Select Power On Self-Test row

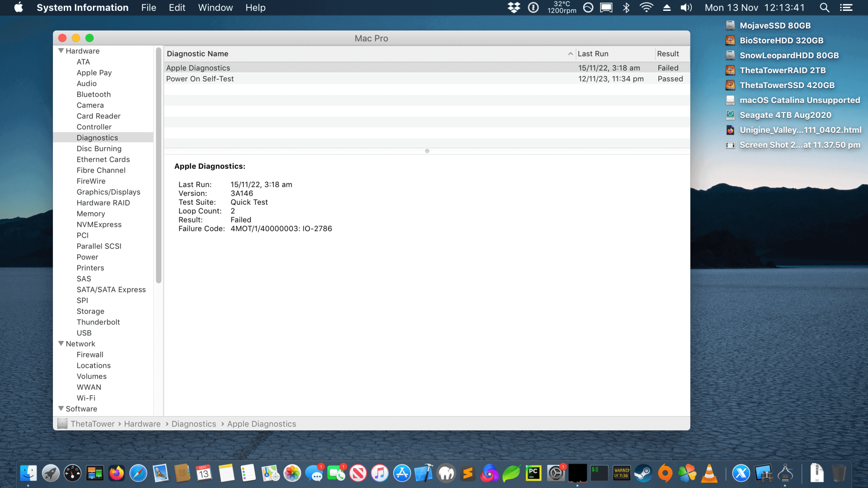click(x=200, y=79)
